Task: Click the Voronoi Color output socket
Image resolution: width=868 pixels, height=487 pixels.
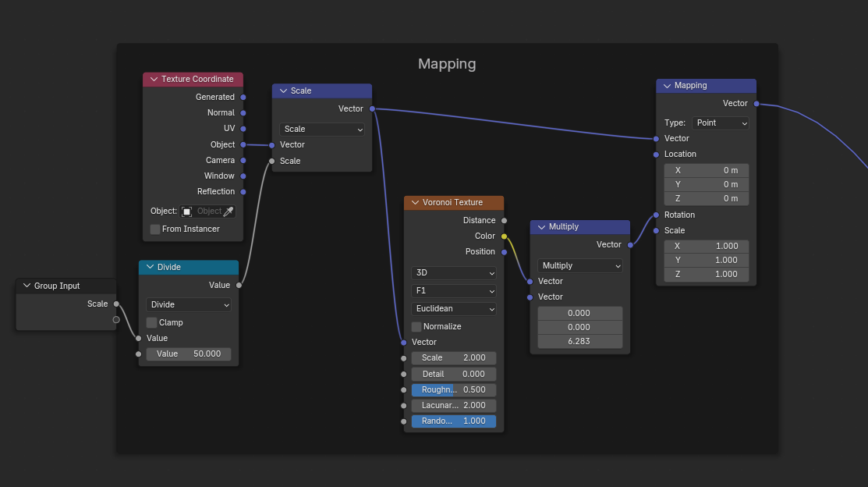Action: pyautogui.click(x=504, y=236)
